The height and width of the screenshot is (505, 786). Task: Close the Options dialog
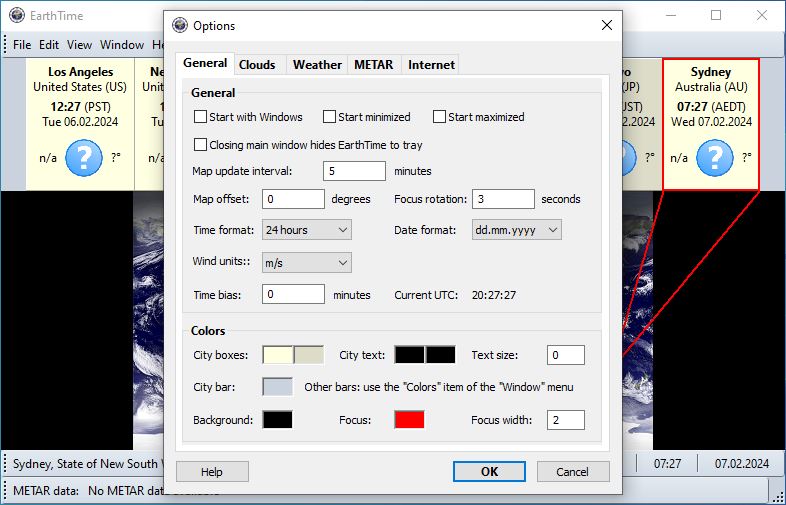pyautogui.click(x=607, y=25)
